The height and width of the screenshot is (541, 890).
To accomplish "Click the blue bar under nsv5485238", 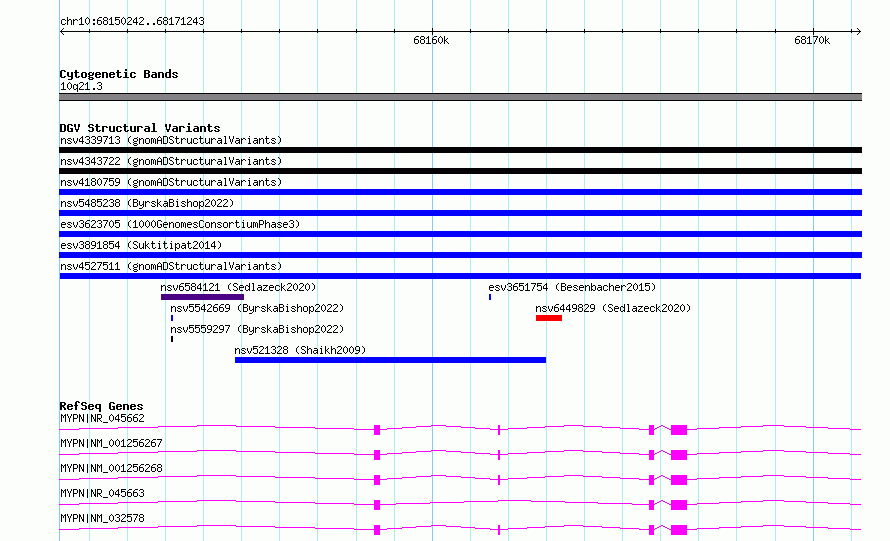I will coord(460,213).
